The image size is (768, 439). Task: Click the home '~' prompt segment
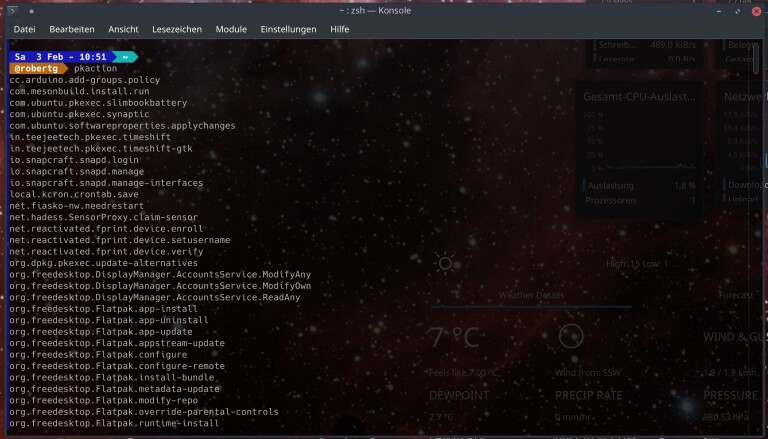pyautogui.click(x=125, y=57)
